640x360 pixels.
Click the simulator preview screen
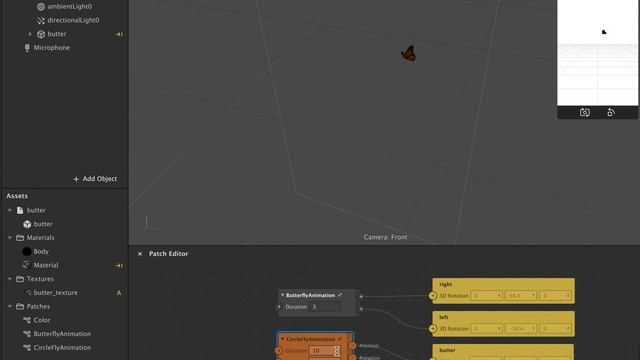point(598,52)
